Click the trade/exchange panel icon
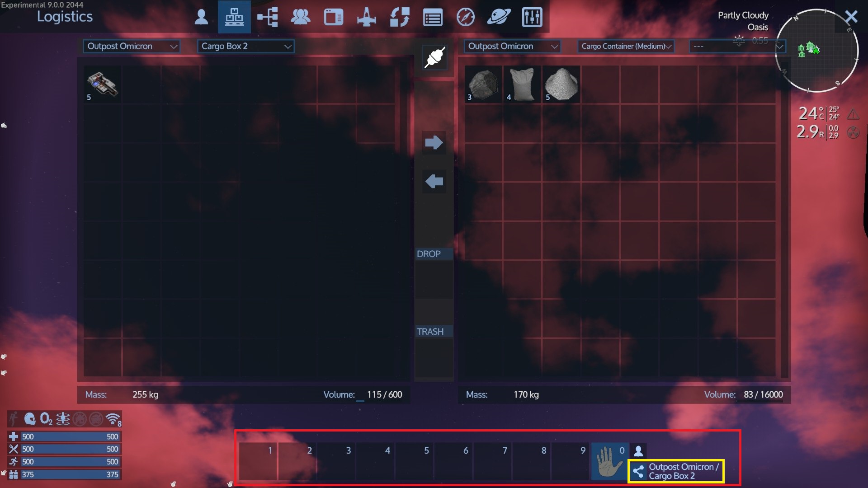868x488 pixels. click(x=401, y=17)
